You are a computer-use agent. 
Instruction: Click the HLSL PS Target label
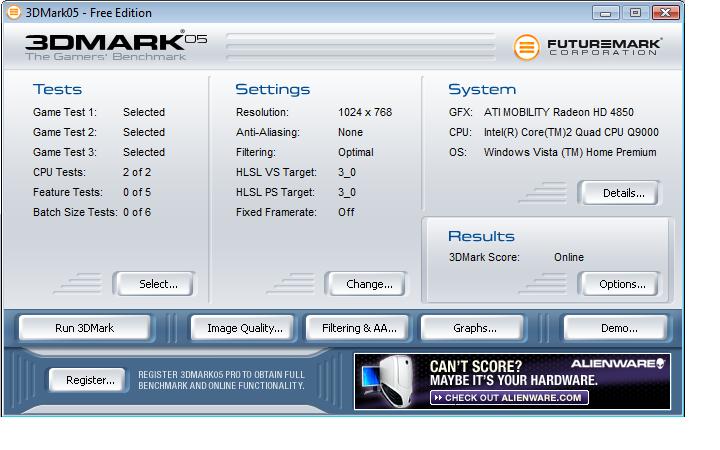[x=276, y=192]
